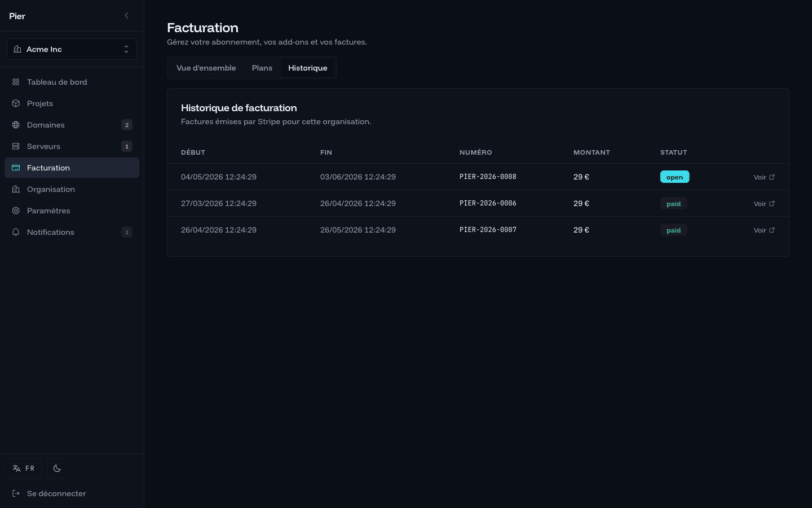
Task: Click the Notifications bell icon
Action: tap(16, 232)
